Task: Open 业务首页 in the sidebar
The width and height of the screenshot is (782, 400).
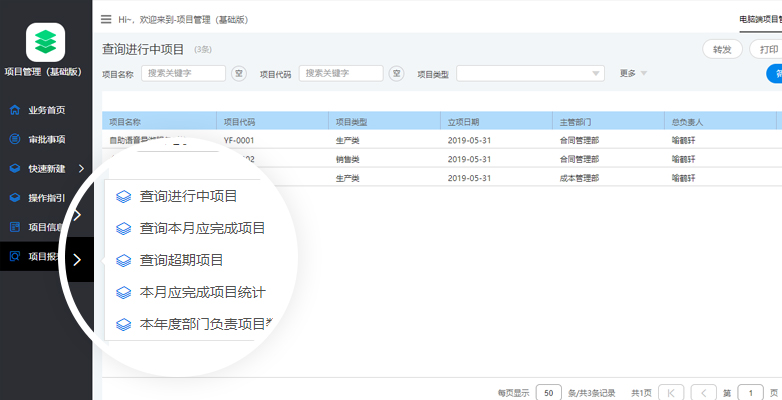Action: [x=46, y=110]
